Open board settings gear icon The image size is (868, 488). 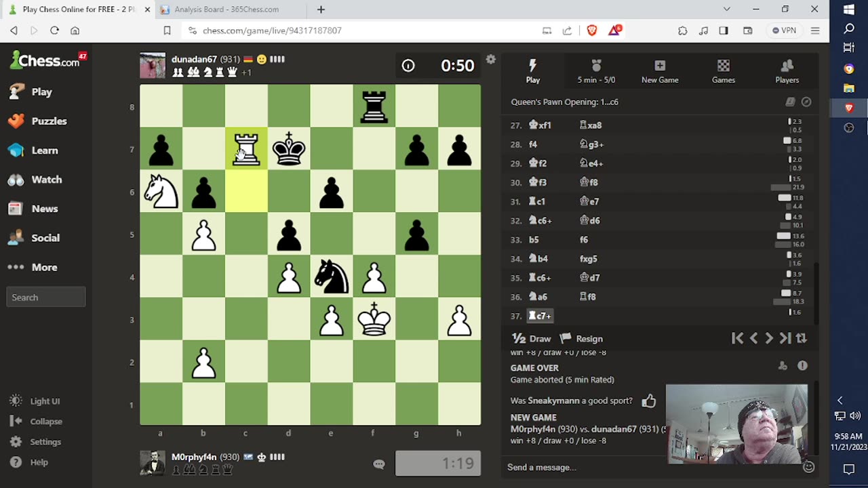point(491,60)
